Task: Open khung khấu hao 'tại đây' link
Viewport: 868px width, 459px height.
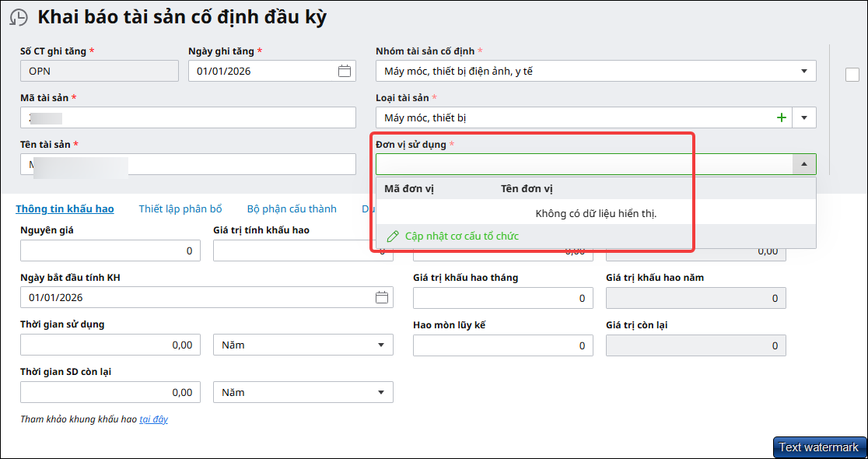Action: click(x=153, y=419)
